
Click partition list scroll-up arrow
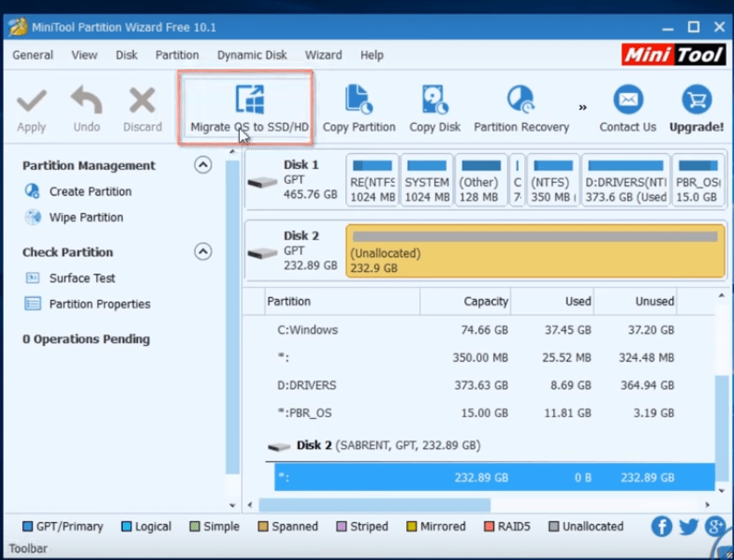point(721,295)
